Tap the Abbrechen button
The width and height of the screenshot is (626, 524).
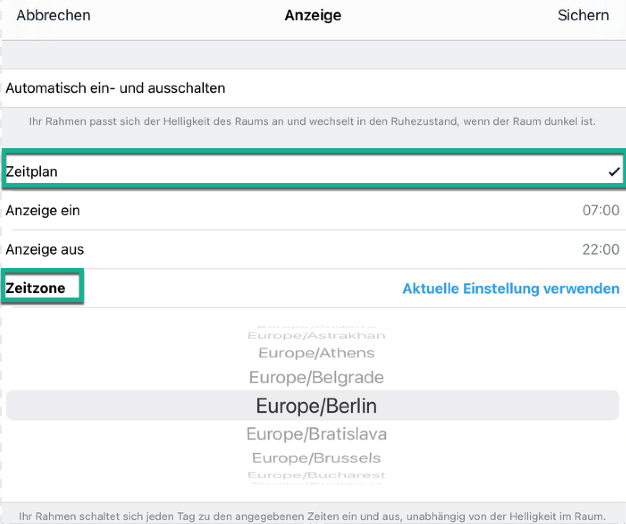54,15
